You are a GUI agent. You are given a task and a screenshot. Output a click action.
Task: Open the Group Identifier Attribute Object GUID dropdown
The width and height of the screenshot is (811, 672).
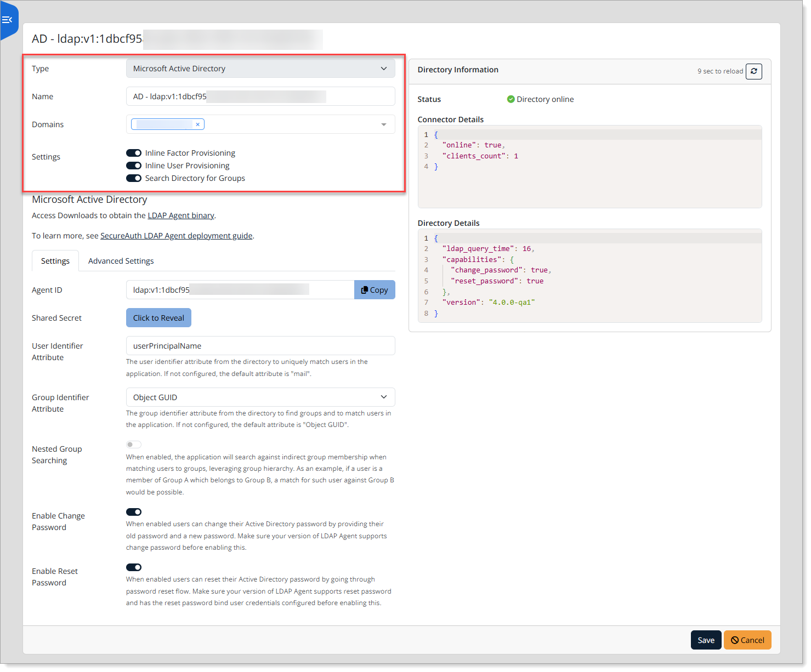pyautogui.click(x=260, y=397)
